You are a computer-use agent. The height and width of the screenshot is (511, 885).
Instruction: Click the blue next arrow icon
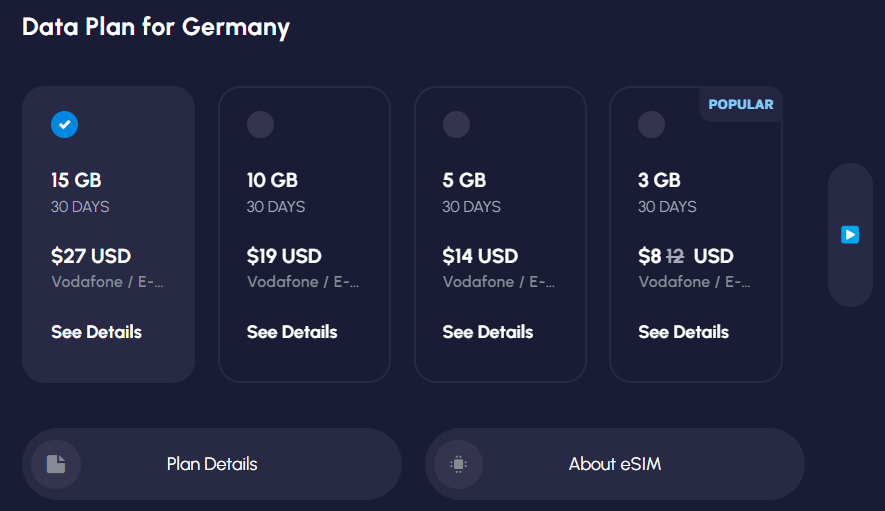(850, 234)
